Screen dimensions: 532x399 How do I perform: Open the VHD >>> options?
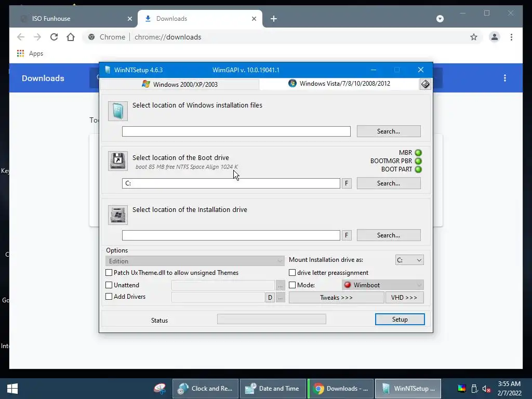click(404, 298)
